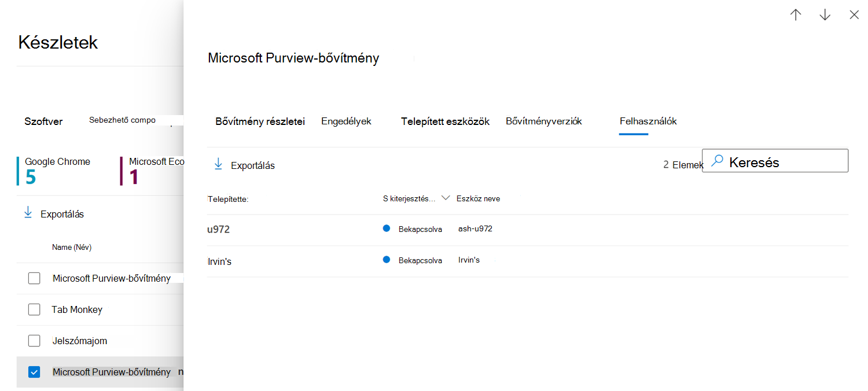
Task: Click the blue status dot in u972 row
Action: [387, 228]
